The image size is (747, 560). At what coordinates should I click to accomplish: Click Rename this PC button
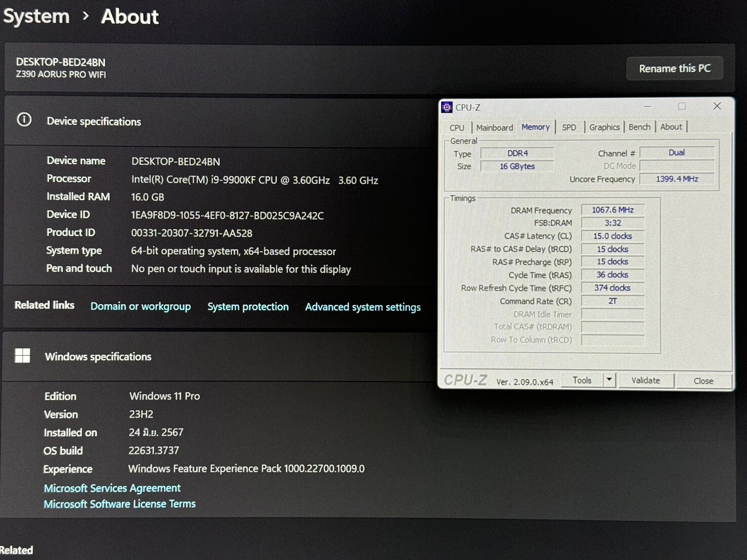tap(674, 69)
